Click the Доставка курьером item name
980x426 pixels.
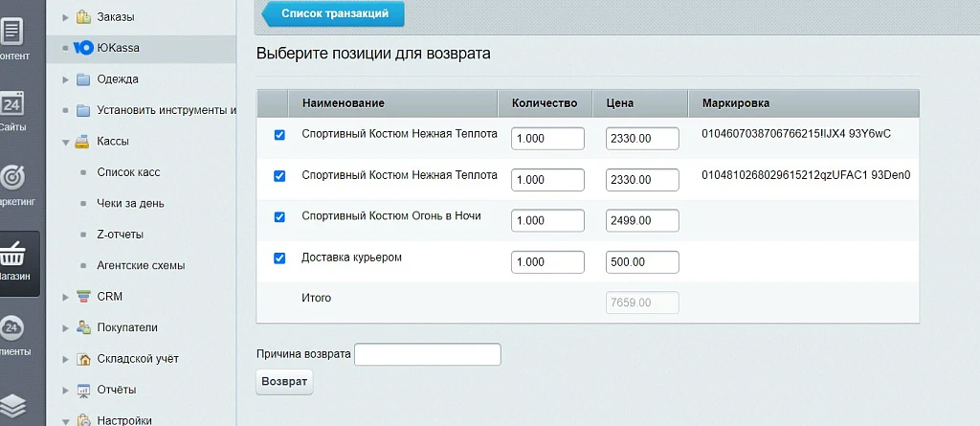pyautogui.click(x=351, y=258)
